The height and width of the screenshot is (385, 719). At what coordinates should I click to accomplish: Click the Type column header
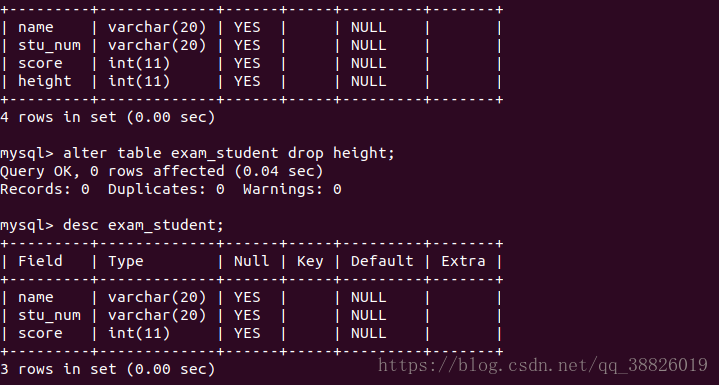click(126, 262)
